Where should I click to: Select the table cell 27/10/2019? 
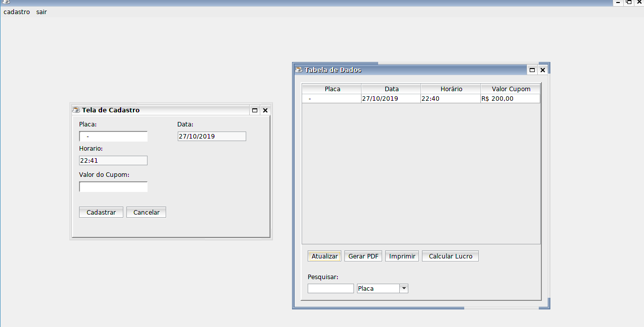pyautogui.click(x=391, y=99)
